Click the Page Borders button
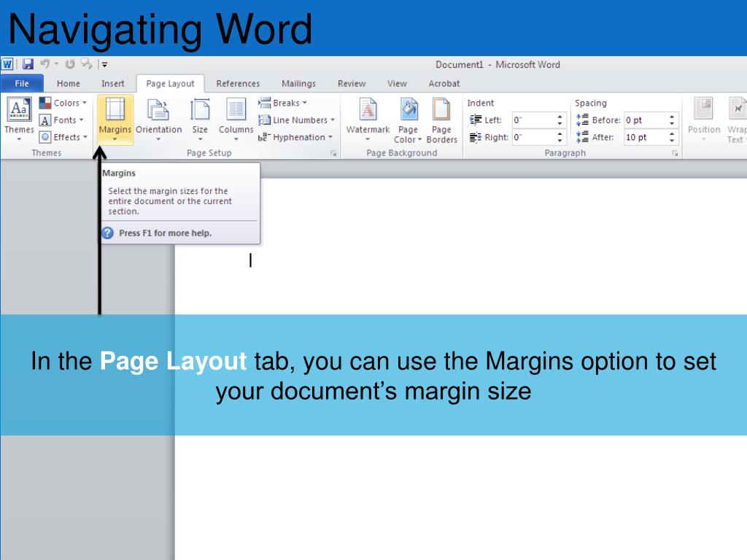 point(441,120)
